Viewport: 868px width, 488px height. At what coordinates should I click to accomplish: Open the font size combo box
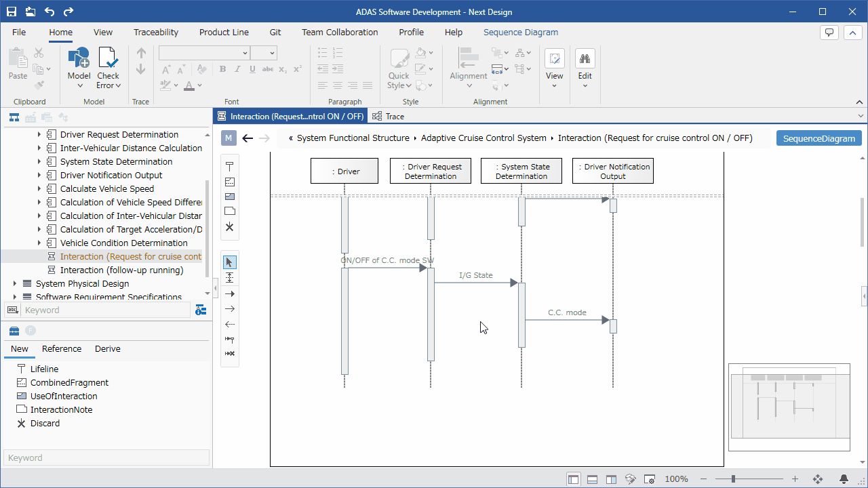(264, 53)
